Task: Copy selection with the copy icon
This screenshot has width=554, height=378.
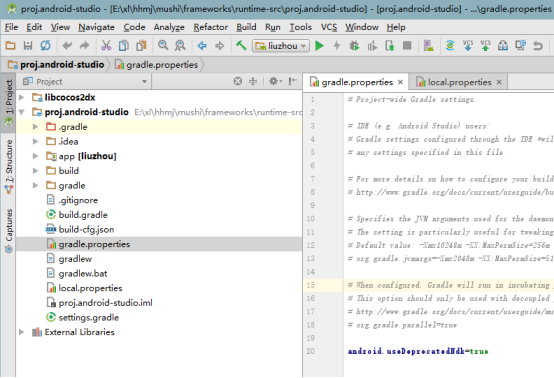Action: pyautogui.click(x=123, y=46)
